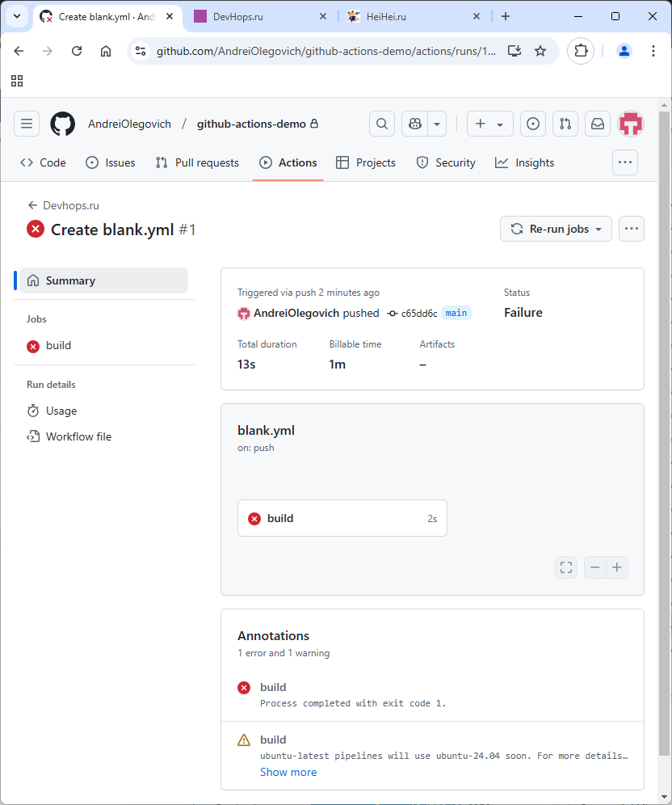Viewport: 672px width, 805px height.
Task: Open a new browser tab
Action: (x=506, y=16)
